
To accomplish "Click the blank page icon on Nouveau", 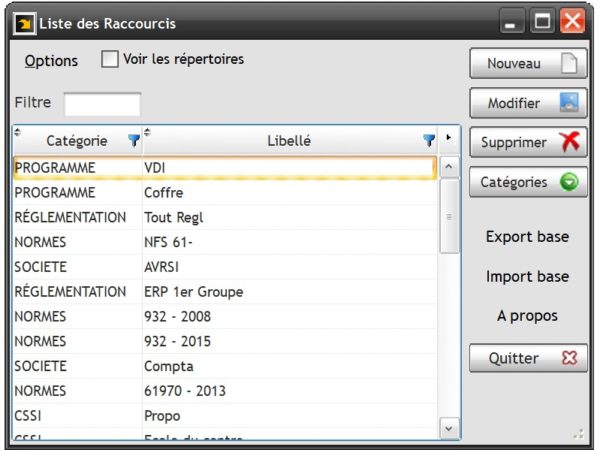I will [569, 63].
